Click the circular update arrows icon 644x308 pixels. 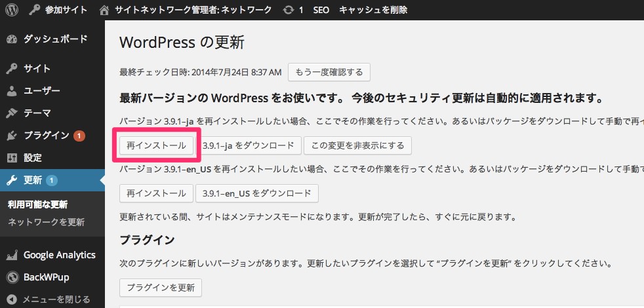[289, 10]
